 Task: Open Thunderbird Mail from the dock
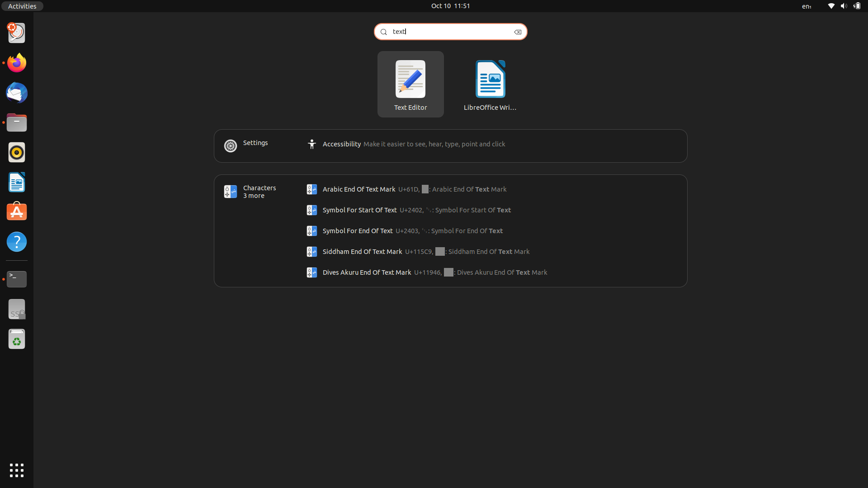pos(17,93)
